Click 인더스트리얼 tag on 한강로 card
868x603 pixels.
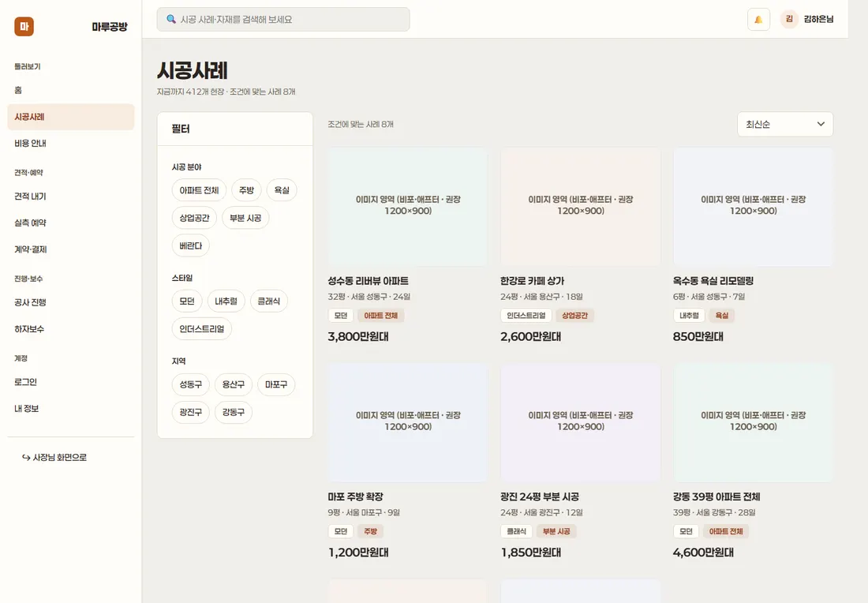click(526, 316)
